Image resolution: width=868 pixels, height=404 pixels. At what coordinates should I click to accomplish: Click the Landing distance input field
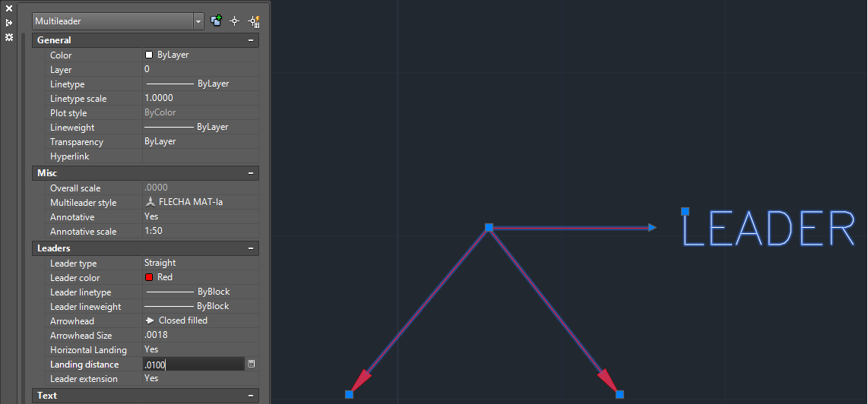point(194,365)
